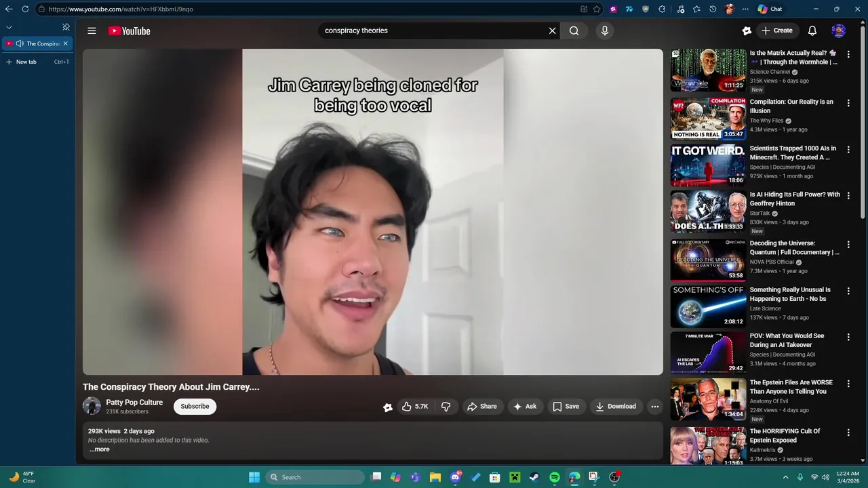Save the video to a playlist
868x488 pixels.
[x=566, y=407]
